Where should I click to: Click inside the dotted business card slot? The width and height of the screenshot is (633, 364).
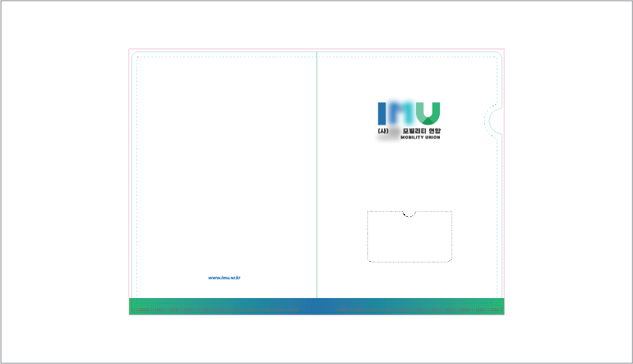[x=409, y=239]
